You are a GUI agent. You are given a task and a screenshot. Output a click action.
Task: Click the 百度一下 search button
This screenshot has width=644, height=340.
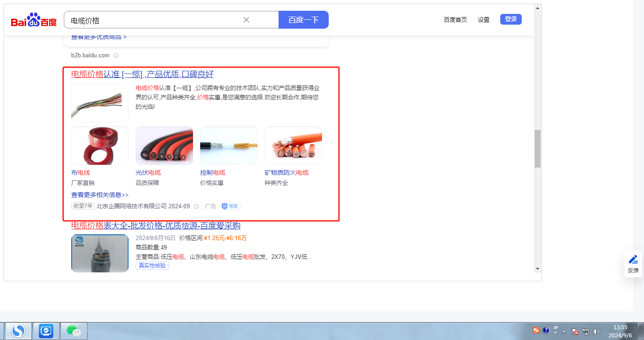click(304, 20)
